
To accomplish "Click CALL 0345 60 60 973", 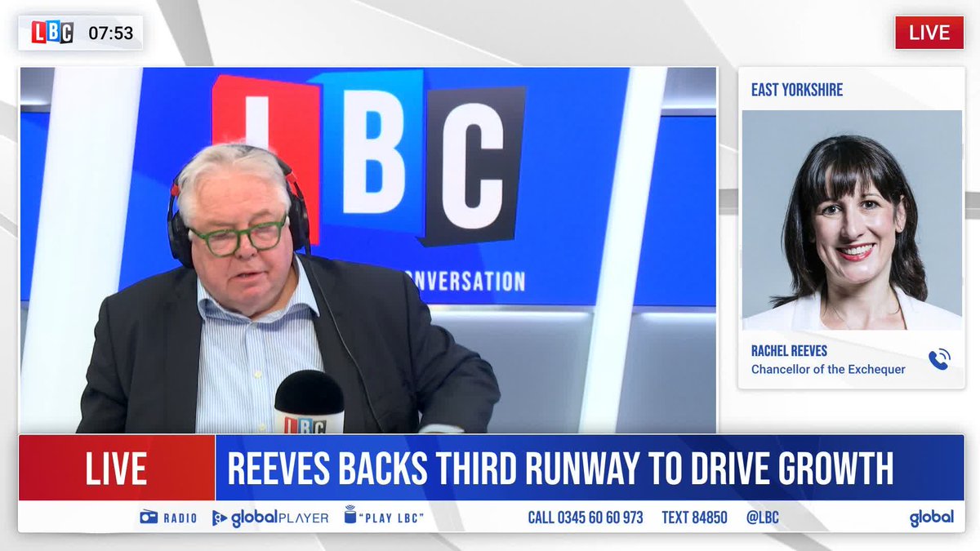I will pyautogui.click(x=586, y=518).
